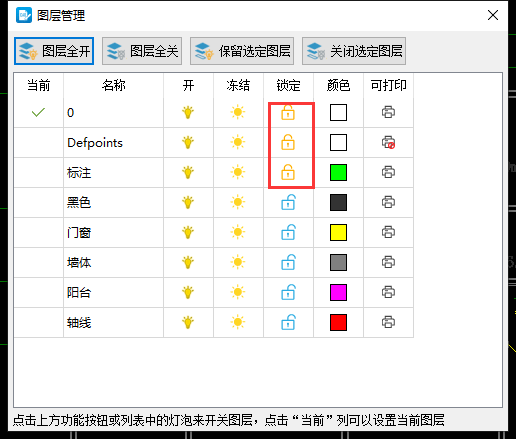Screen dimensions: 516x439
Task: Toggle the lightbulb for layer 0
Action: [188, 112]
